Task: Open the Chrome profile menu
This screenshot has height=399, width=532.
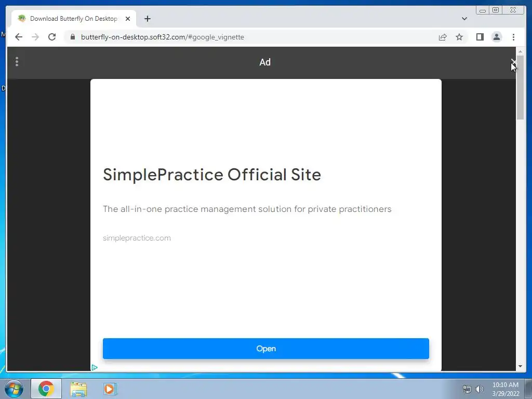Action: [x=496, y=37]
